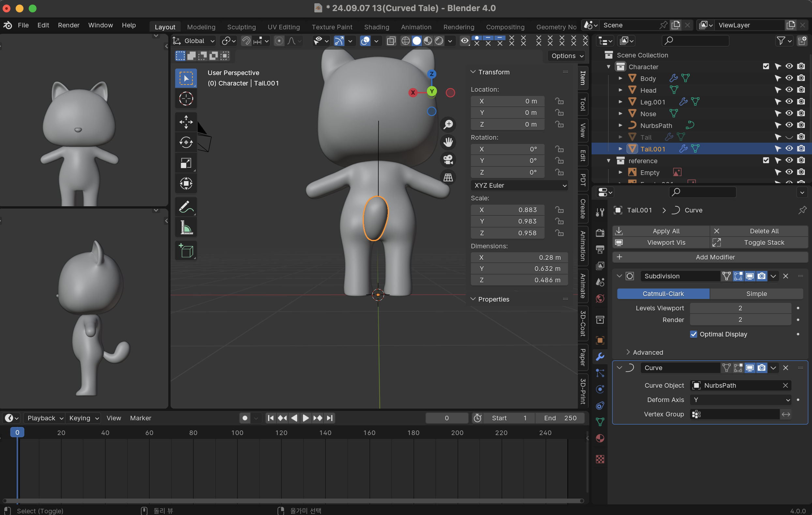
Task: Toggle Curve modifier viewport display
Action: (750, 368)
